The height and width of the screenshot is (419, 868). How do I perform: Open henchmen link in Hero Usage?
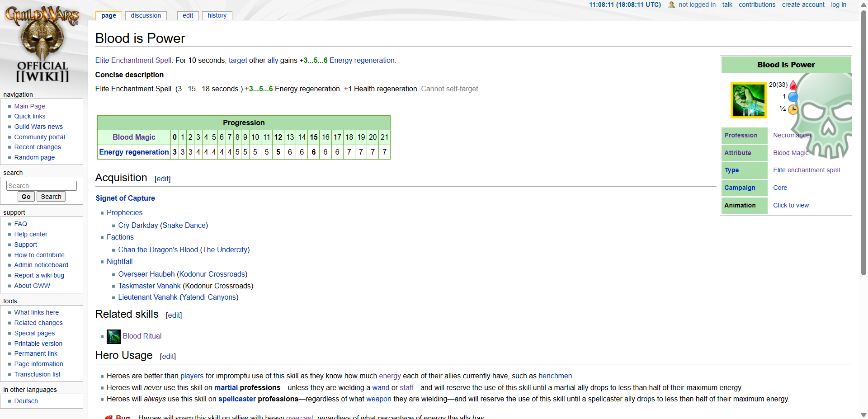point(555,376)
